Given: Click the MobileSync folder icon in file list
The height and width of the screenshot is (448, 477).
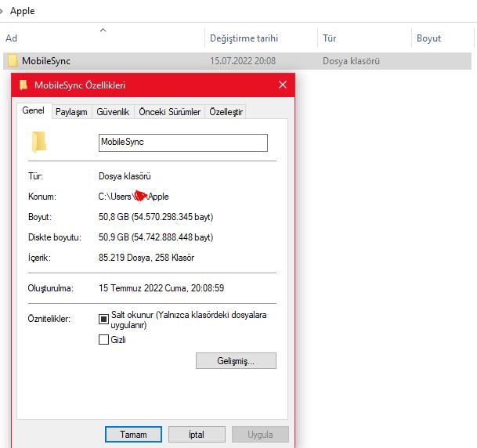Looking at the screenshot, I should tap(13, 60).
